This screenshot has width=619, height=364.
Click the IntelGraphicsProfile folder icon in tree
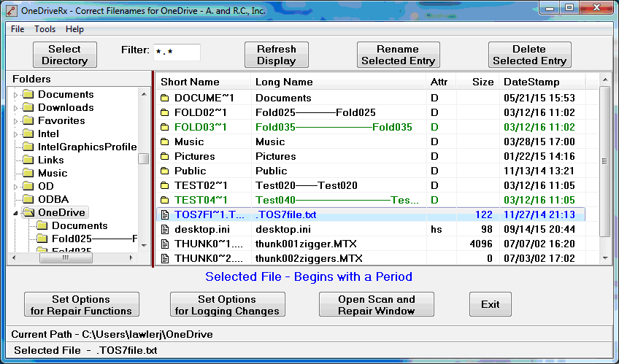tap(28, 147)
